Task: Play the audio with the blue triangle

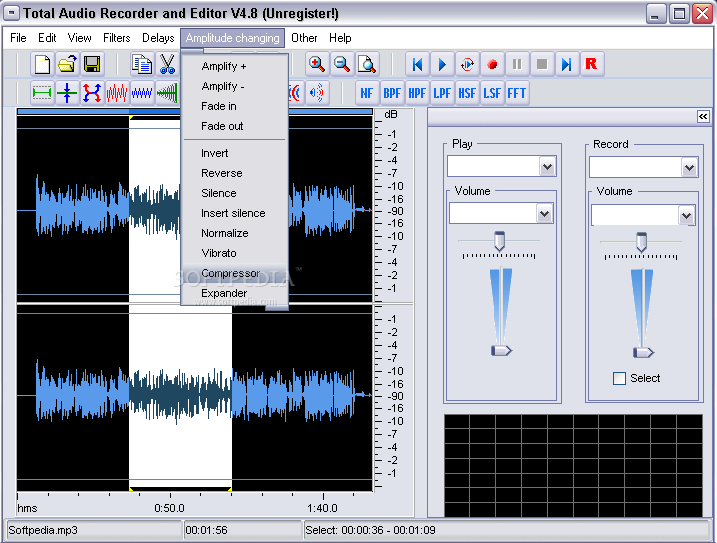Action: (x=442, y=64)
